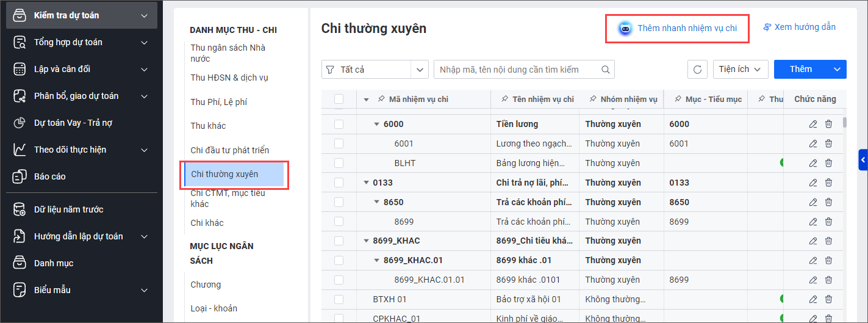Click the trash icon for row 8699

click(x=828, y=222)
